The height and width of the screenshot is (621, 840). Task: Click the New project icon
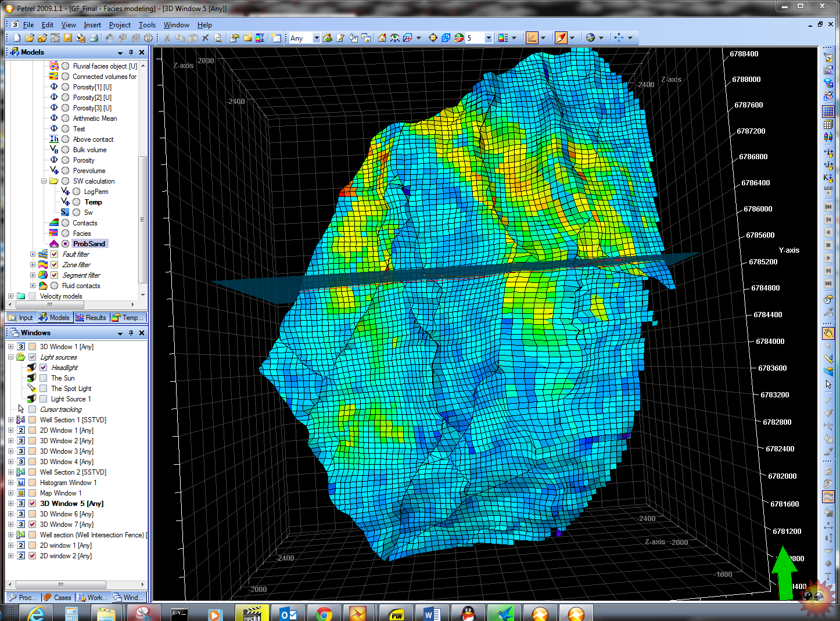tap(17, 38)
